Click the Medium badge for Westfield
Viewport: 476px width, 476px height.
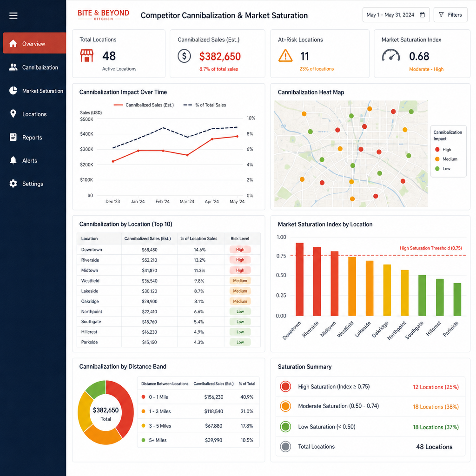pyautogui.click(x=240, y=280)
